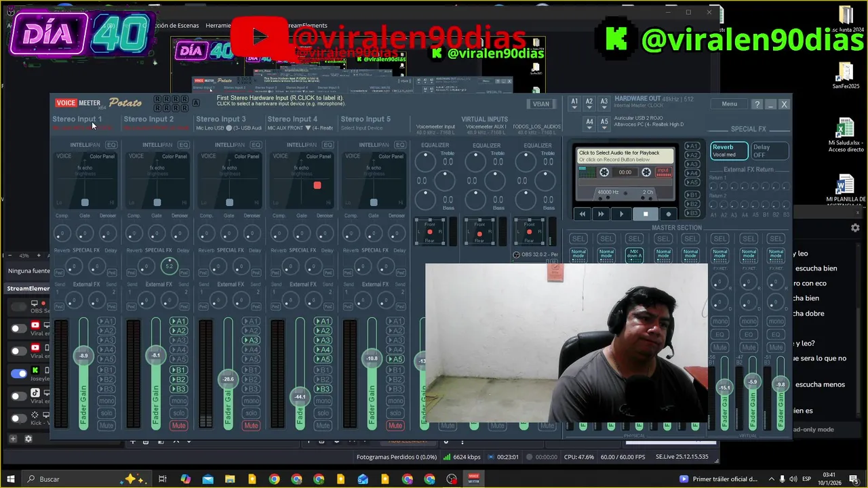Open Windows notification center
The image size is (868, 488).
click(x=853, y=479)
